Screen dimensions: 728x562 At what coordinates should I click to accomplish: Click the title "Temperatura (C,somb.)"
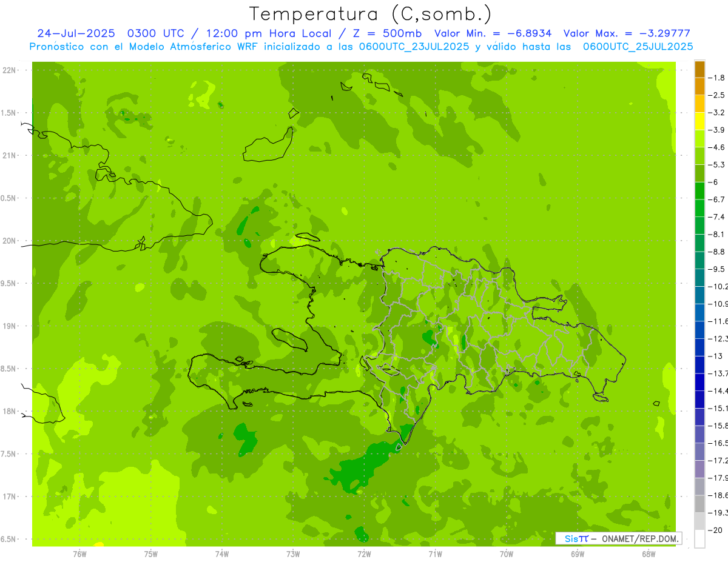(x=370, y=14)
